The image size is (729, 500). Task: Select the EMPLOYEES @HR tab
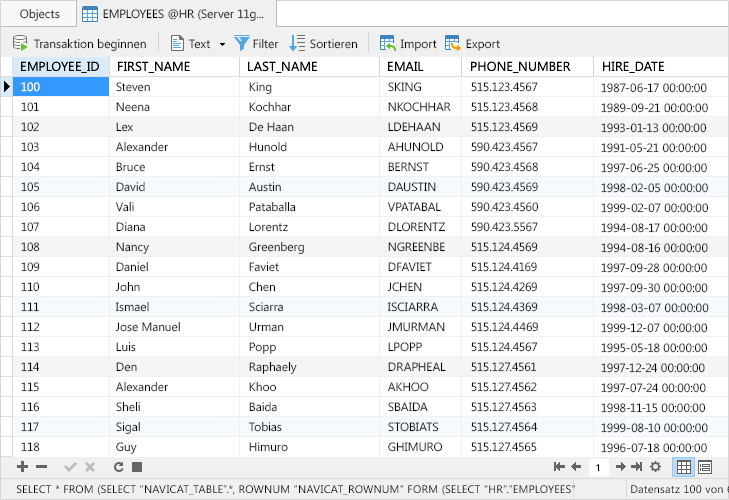[x=175, y=14]
